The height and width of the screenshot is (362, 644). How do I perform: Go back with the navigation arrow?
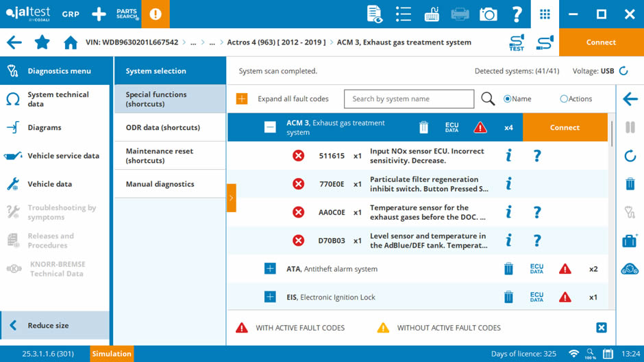point(14,42)
